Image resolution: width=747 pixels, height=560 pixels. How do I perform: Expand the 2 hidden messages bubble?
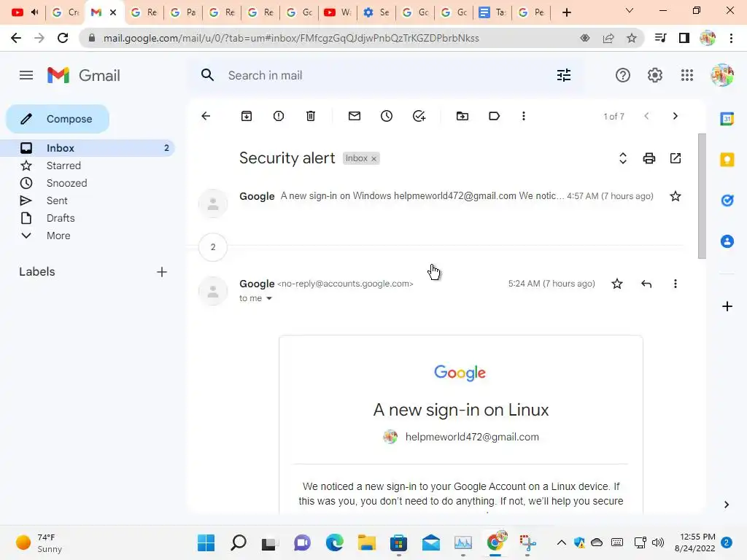click(213, 247)
